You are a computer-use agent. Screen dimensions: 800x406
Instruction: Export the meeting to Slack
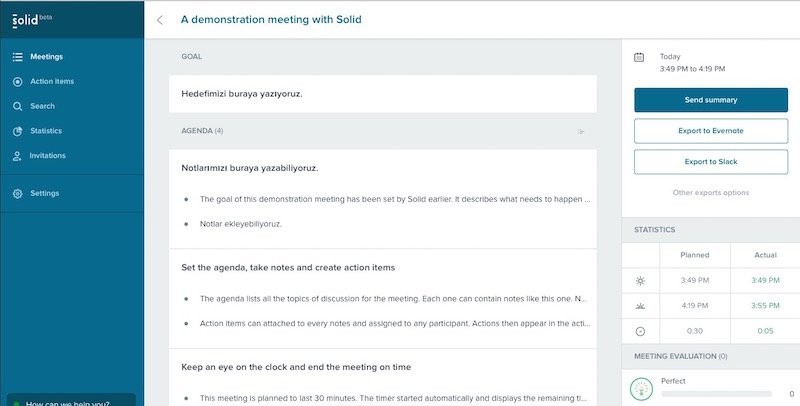tap(710, 161)
